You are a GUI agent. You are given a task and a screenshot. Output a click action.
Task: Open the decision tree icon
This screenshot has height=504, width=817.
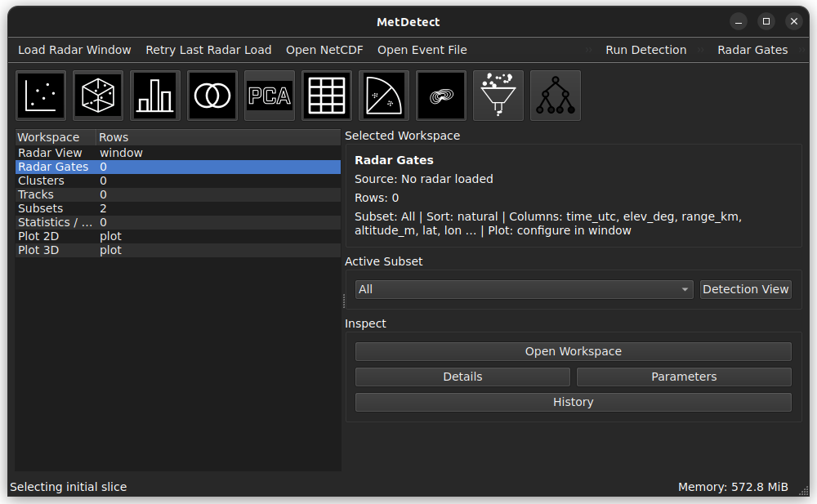point(556,96)
